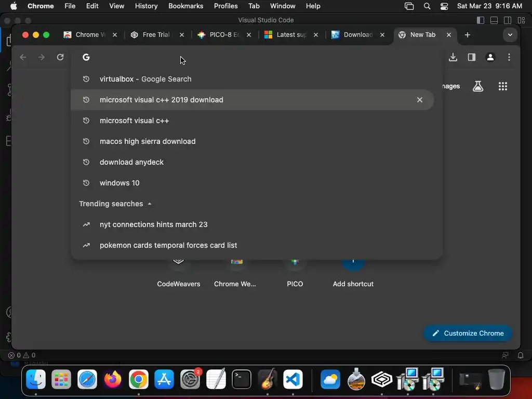
Task: Open a new tab with plus button
Action: click(467, 35)
